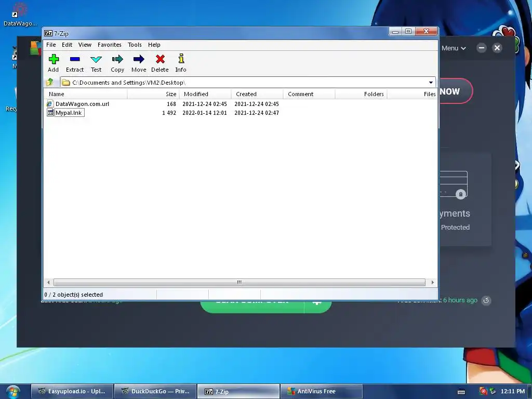The width and height of the screenshot is (532, 399).
Task: Click the Copy toolbar icon
Action: point(117,59)
